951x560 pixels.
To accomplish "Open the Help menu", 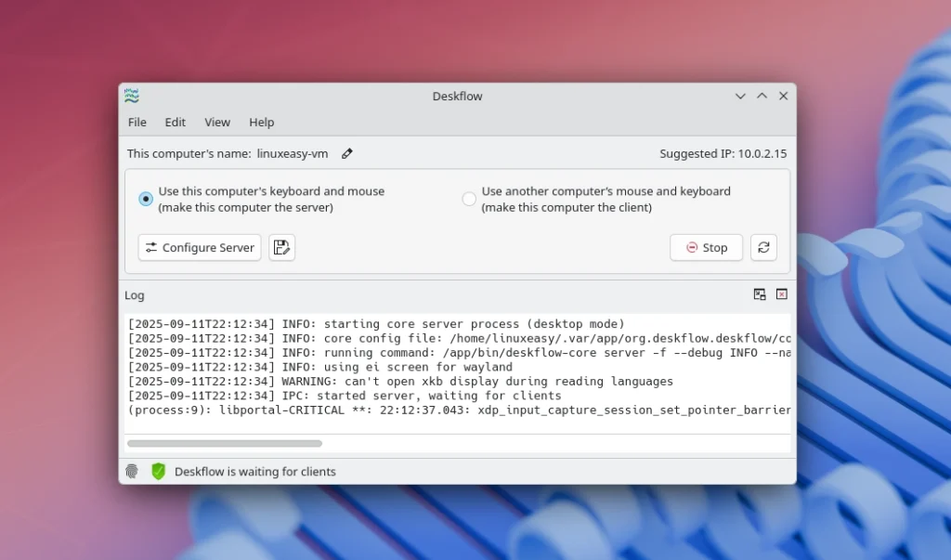I will pos(261,122).
